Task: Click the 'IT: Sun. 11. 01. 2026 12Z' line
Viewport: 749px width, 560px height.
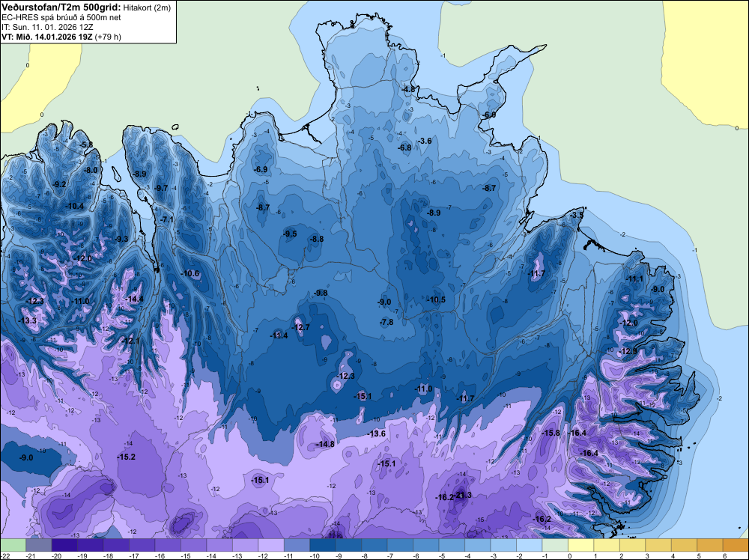Action: (47, 27)
